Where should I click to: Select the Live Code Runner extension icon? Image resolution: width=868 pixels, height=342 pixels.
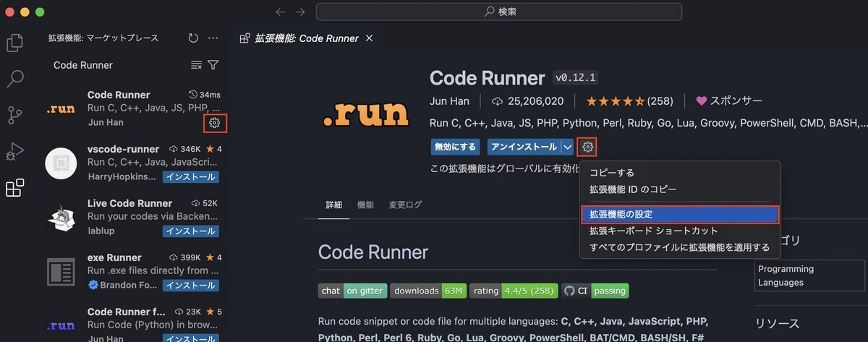coord(61,217)
